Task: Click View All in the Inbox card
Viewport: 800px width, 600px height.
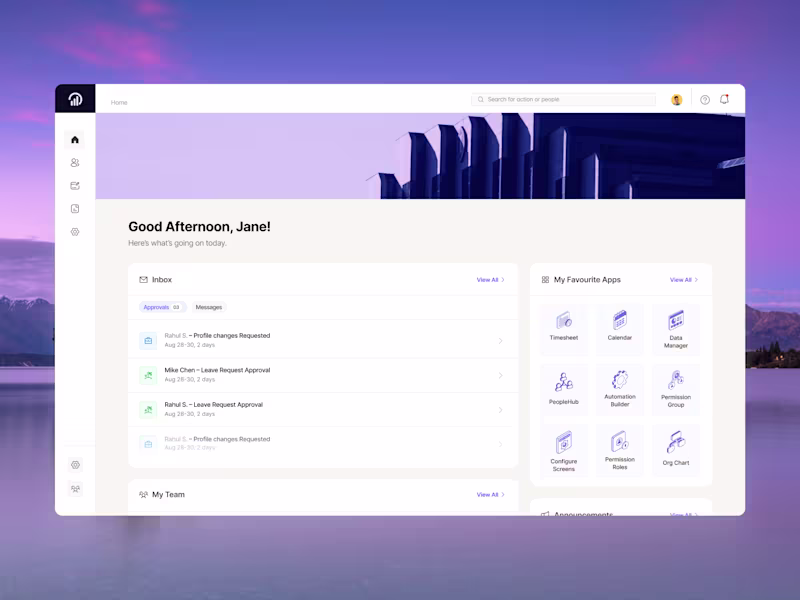Action: point(490,280)
